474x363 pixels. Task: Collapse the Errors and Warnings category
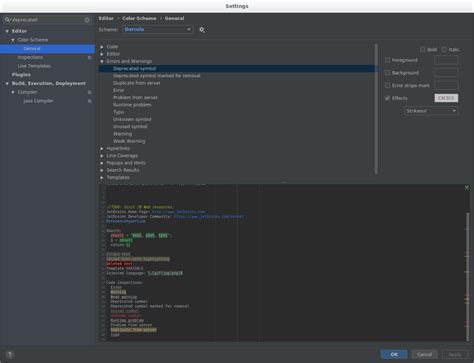tap(102, 61)
